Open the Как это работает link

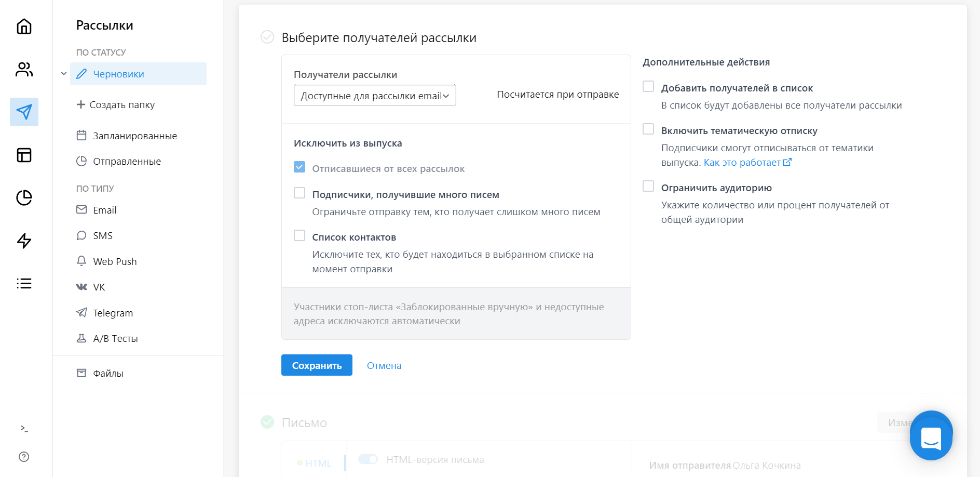click(742, 162)
